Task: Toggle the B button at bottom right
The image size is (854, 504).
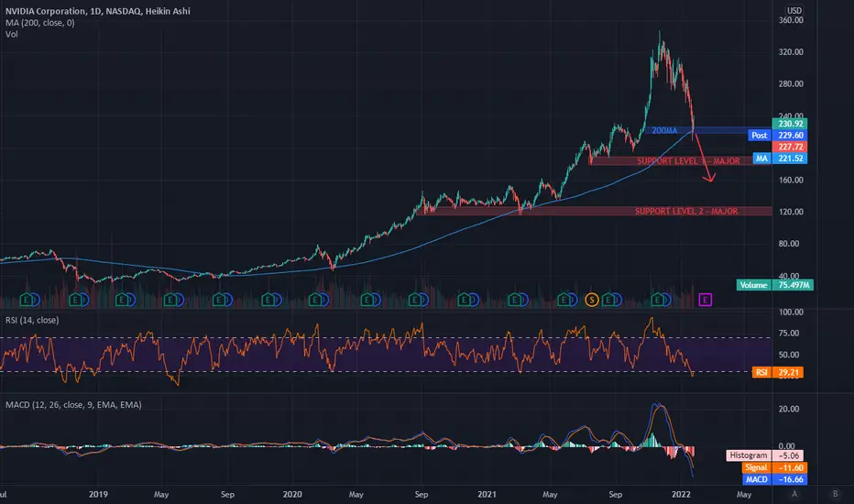Action: pyautogui.click(x=835, y=494)
